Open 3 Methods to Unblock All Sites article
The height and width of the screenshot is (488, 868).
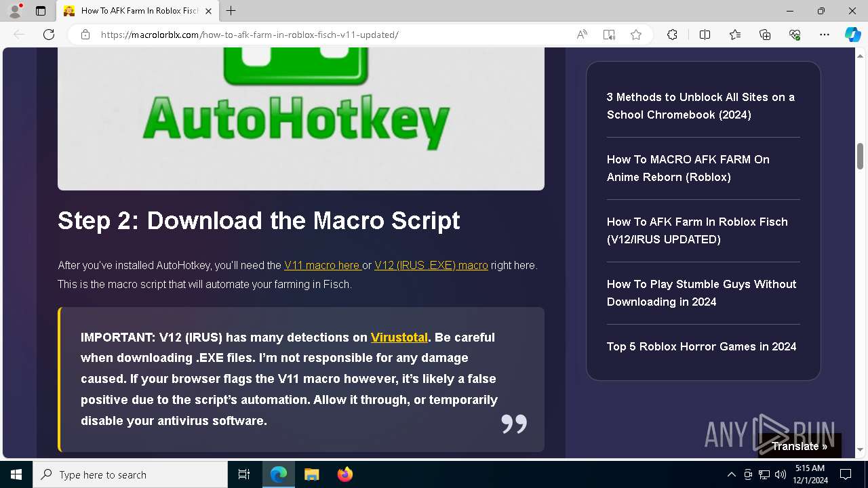[x=701, y=106]
